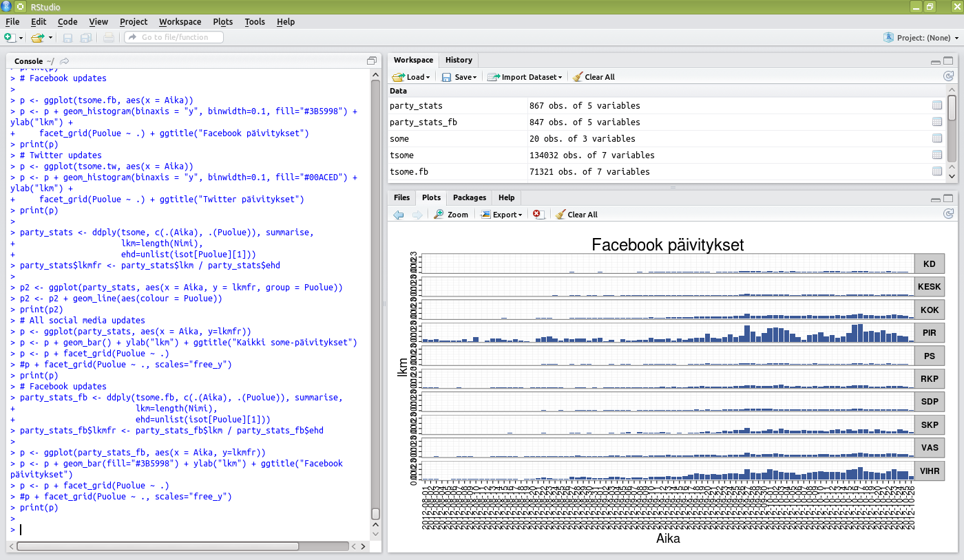Go to the previous plot arrow
The width and height of the screenshot is (964, 560).
[399, 215]
